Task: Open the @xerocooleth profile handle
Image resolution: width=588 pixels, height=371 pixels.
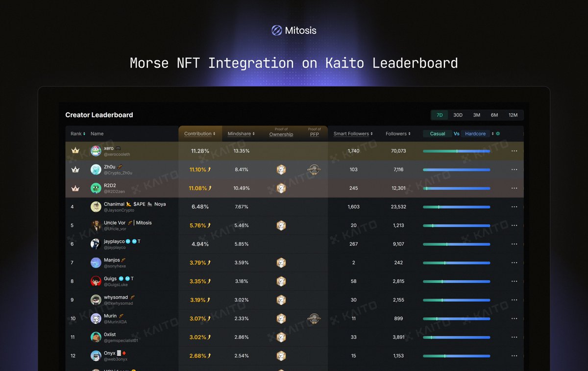Action: tap(117, 154)
